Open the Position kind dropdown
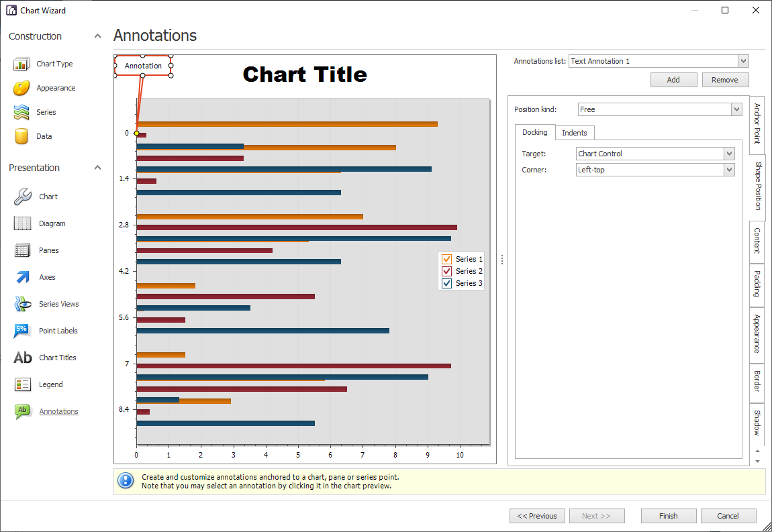772x532 pixels. (x=736, y=109)
